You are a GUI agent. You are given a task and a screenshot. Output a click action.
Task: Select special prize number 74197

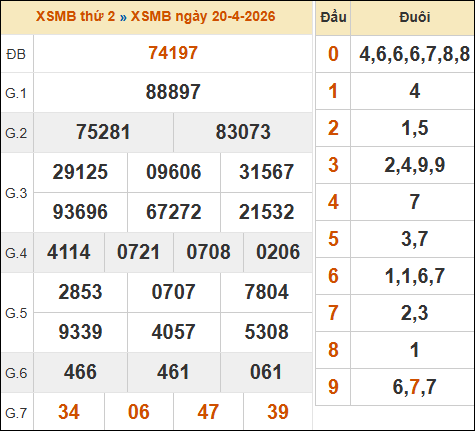173,53
